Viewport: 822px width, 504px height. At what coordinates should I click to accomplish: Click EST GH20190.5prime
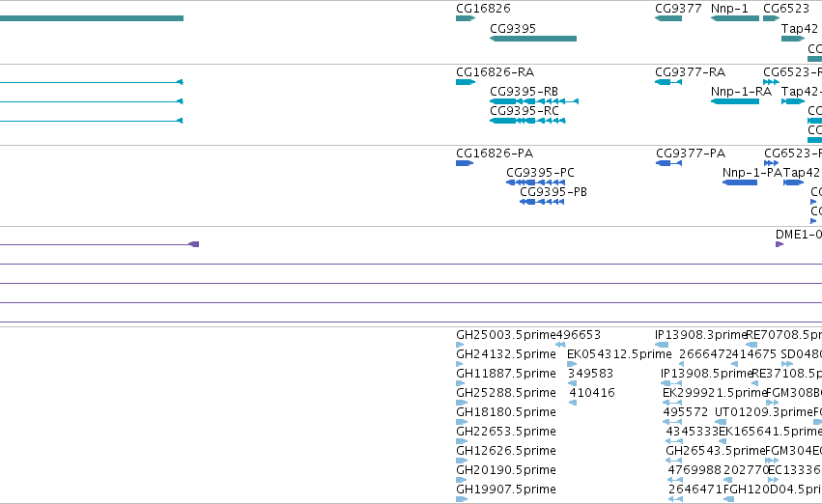click(x=506, y=470)
